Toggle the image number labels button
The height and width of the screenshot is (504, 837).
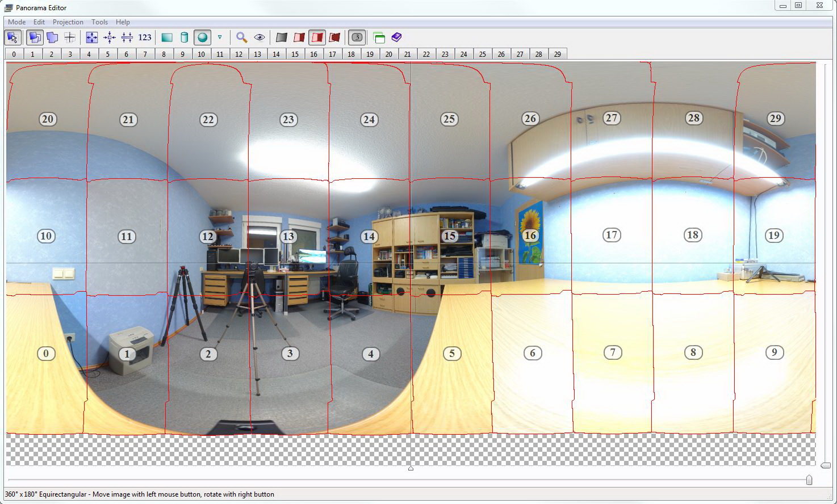click(357, 37)
